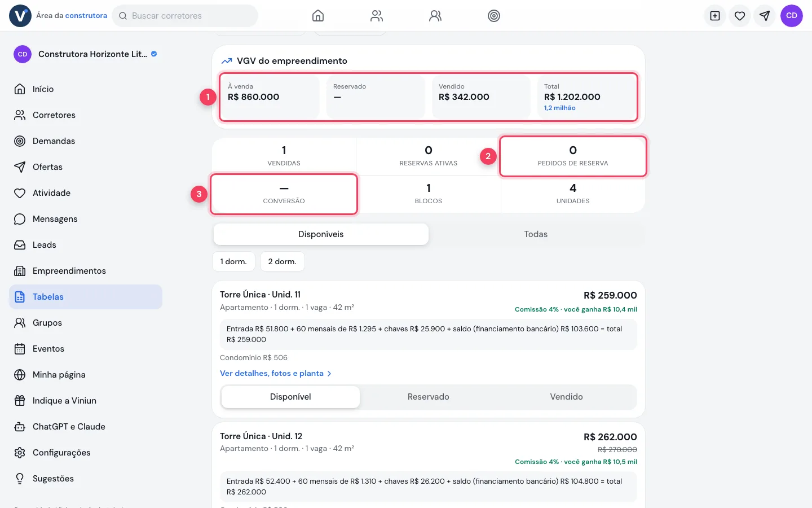Switch to the Todas tab
Image resolution: width=812 pixels, height=508 pixels.
(536, 234)
